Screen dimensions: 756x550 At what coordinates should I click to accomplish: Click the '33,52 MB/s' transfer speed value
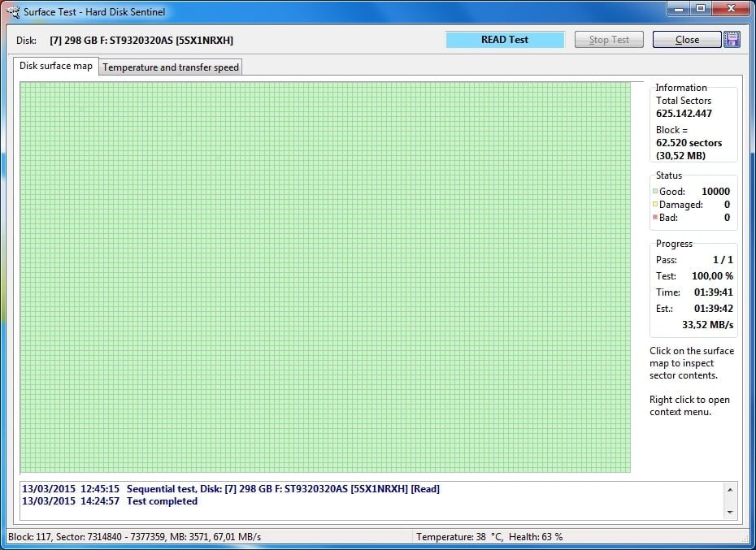[x=707, y=325]
